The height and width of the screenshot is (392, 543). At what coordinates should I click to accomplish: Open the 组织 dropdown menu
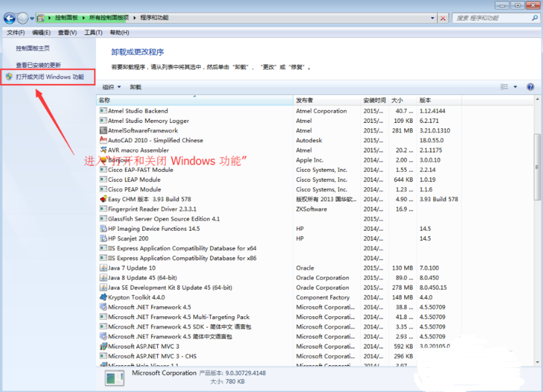[111, 87]
